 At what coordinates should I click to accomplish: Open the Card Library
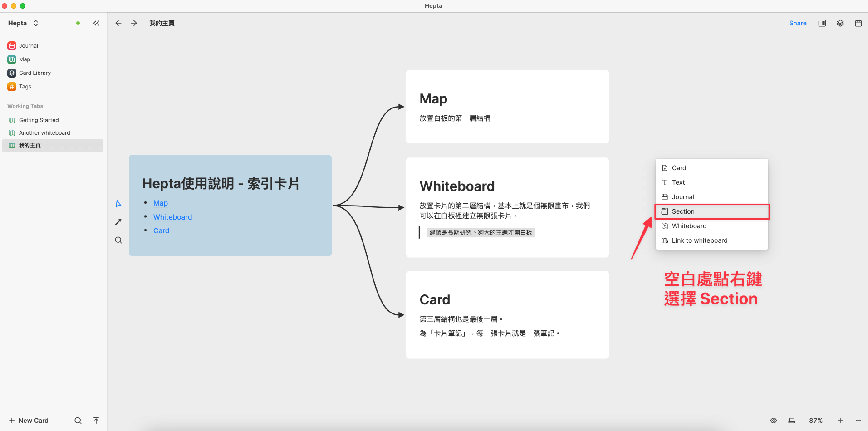34,73
